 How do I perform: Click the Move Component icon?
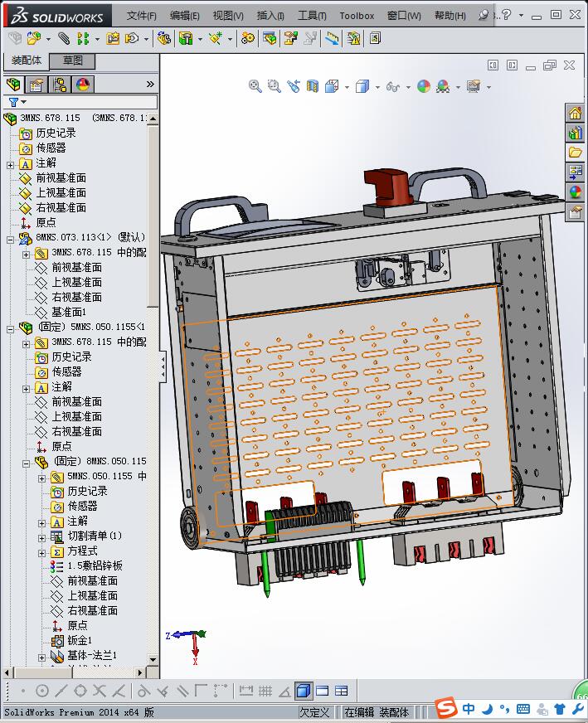(x=133, y=38)
